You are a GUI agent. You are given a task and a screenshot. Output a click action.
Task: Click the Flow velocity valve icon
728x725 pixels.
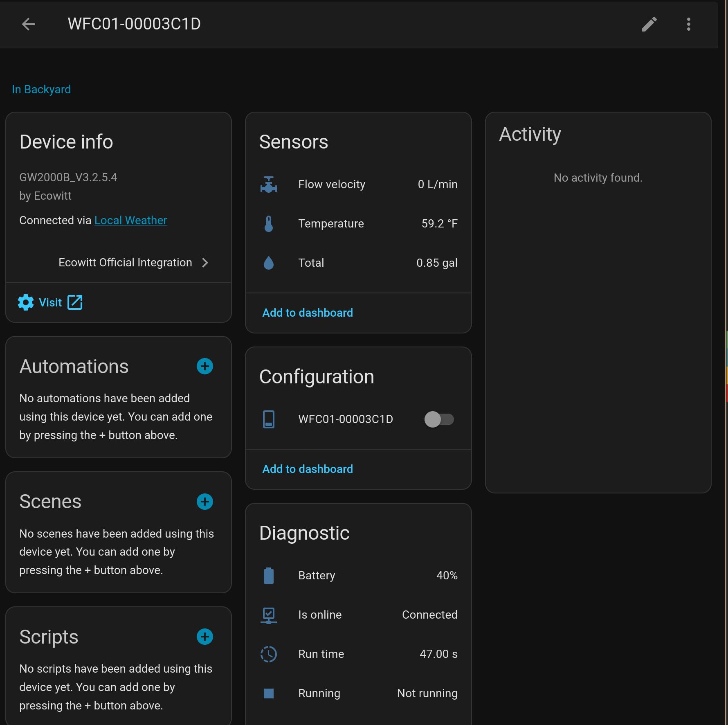point(269,185)
